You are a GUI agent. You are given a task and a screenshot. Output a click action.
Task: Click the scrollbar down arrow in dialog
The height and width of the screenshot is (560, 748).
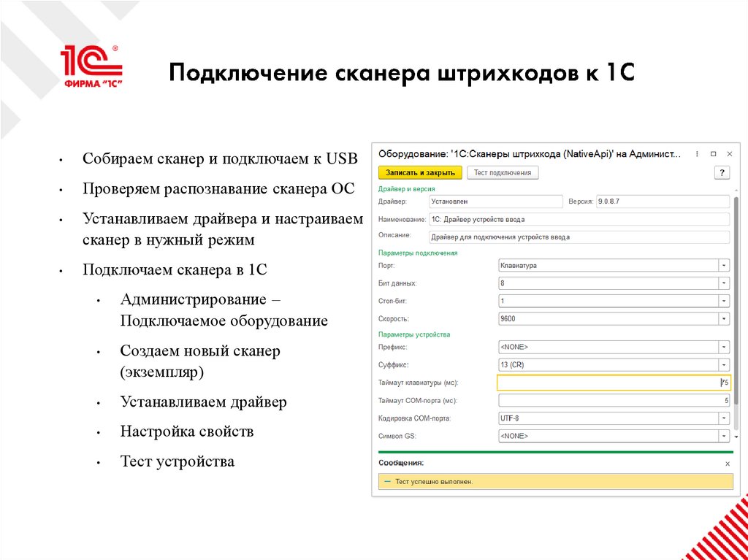736,437
